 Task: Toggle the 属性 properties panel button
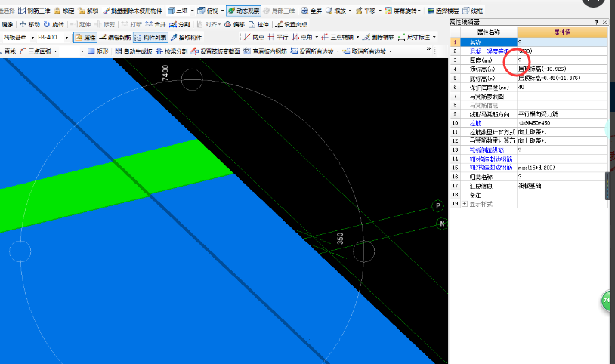85,37
